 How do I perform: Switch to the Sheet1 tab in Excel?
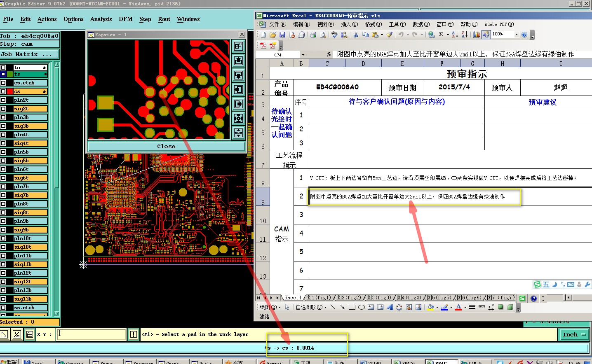click(x=293, y=297)
